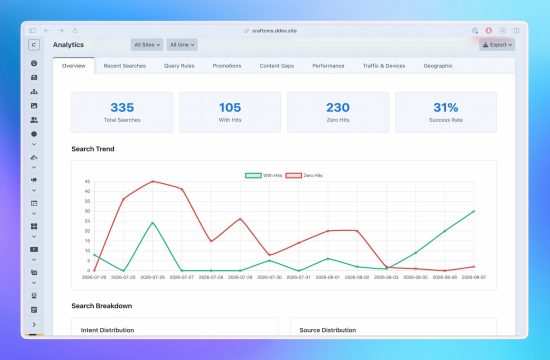Viewport: 550px width, 360px height.
Task: Click the browser address bar
Action: 270,31
